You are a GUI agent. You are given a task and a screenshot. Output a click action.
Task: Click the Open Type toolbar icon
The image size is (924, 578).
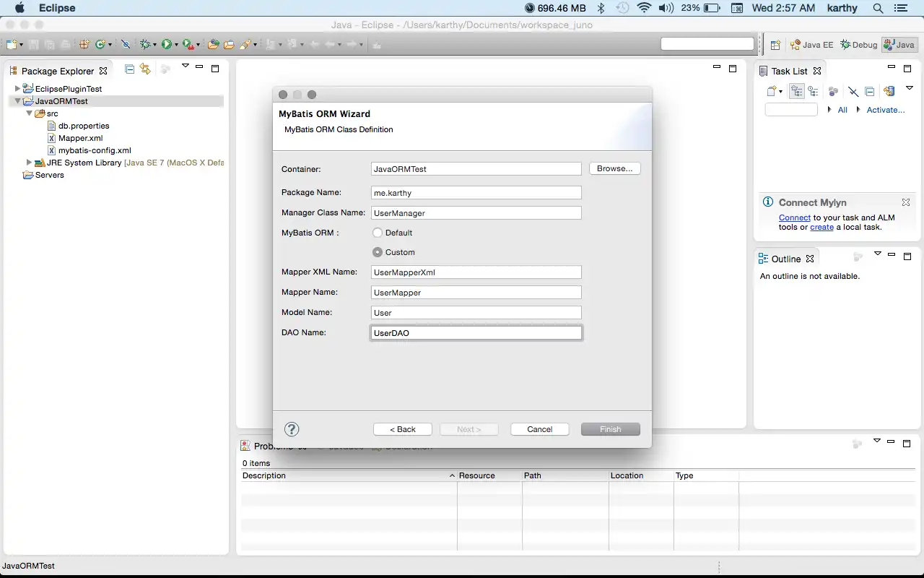point(213,44)
